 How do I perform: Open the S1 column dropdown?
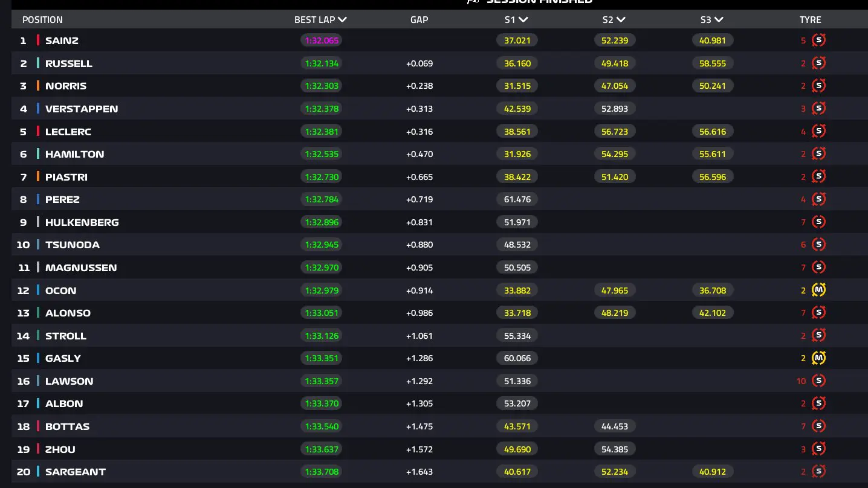click(523, 19)
